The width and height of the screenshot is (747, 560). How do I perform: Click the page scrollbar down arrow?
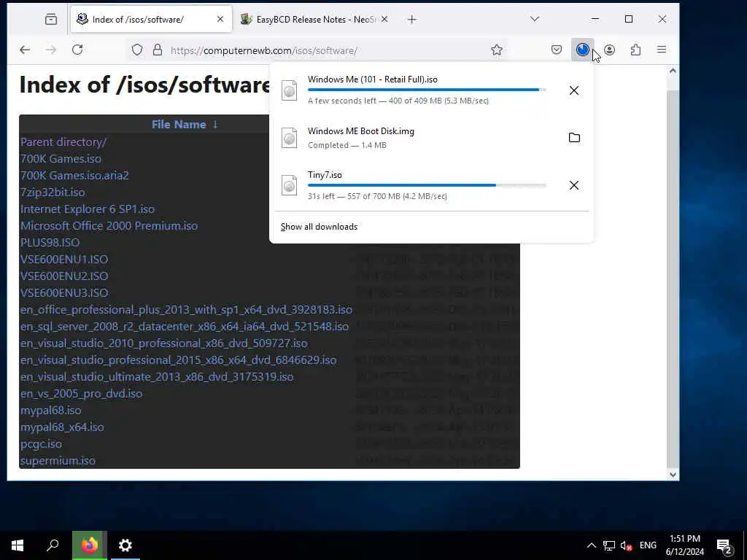[x=672, y=474]
